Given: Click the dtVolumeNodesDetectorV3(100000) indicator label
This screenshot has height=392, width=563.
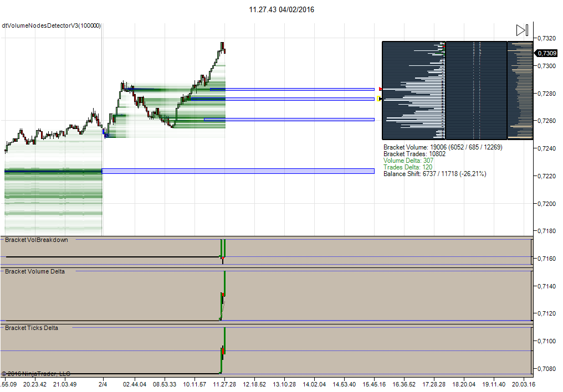Looking at the screenshot, I should (52, 26).
